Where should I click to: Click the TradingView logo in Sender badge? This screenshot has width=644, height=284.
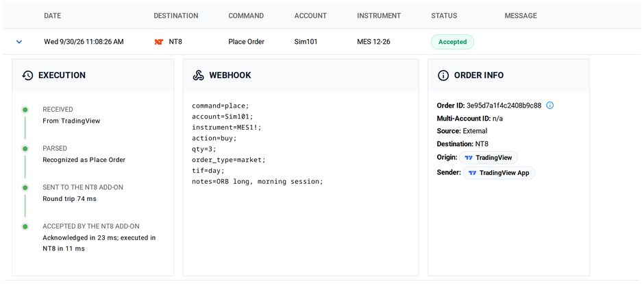tap(472, 173)
